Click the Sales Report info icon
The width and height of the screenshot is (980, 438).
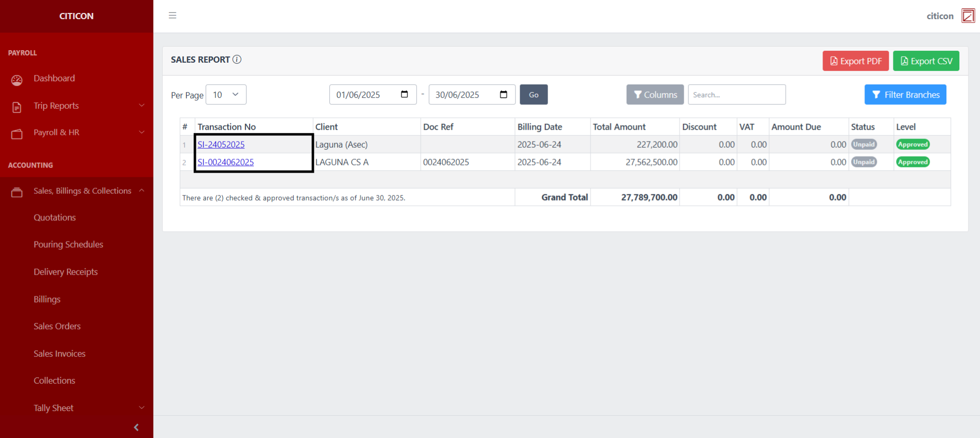tap(237, 60)
